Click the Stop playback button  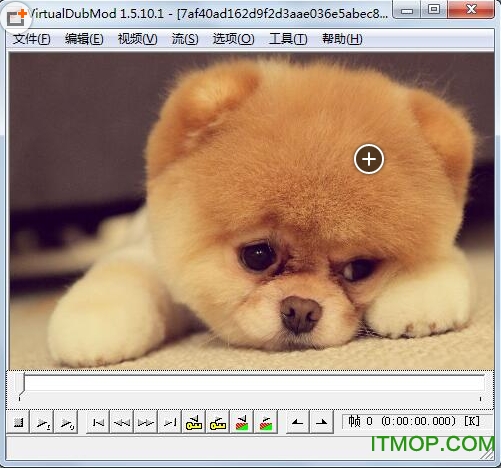pyautogui.click(x=18, y=422)
